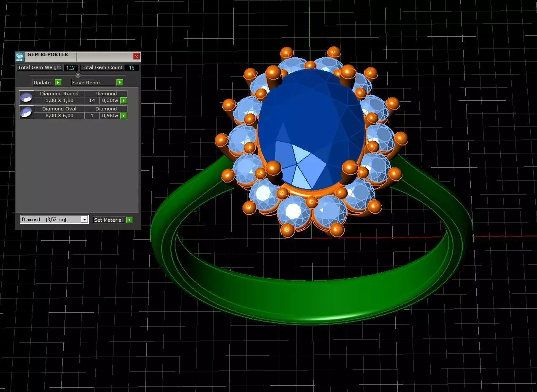Viewport: 537px width, 392px height.
Task: Click the Total Gem Count label
Action: point(102,67)
